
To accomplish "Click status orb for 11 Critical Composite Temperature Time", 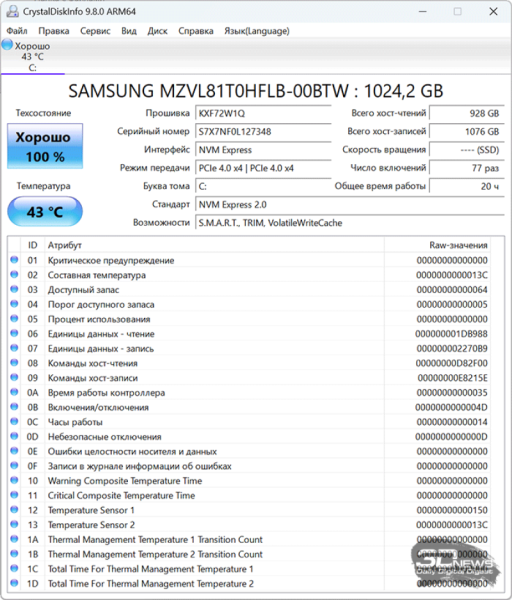I will (14, 495).
